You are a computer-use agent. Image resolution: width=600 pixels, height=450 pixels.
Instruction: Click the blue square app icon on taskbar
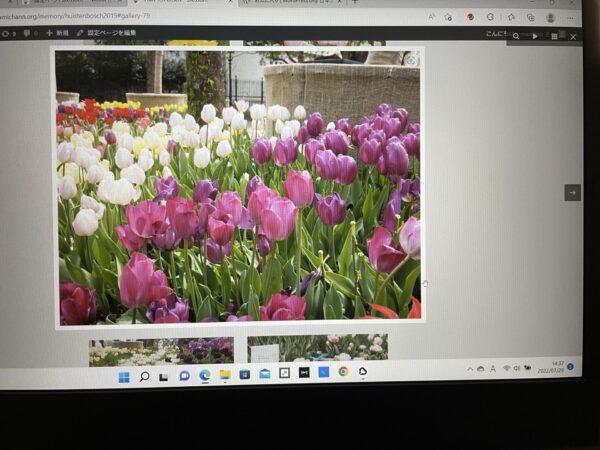pos(324,372)
